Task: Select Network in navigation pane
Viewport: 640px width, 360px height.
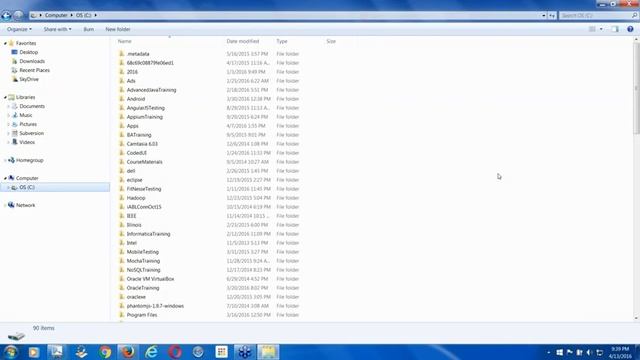Action: pyautogui.click(x=25, y=205)
